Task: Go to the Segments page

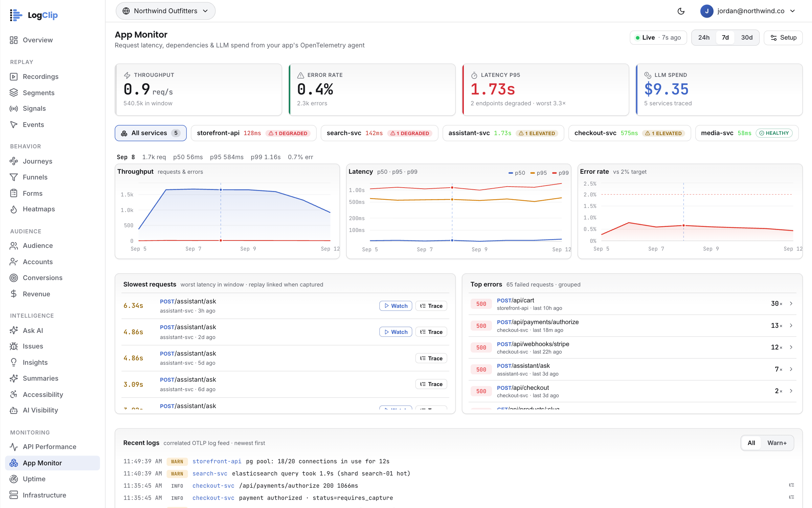Action: (52, 92)
